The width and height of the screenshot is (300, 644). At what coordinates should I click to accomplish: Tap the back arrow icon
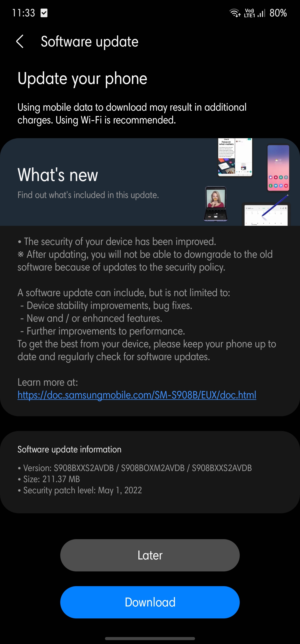[20, 42]
